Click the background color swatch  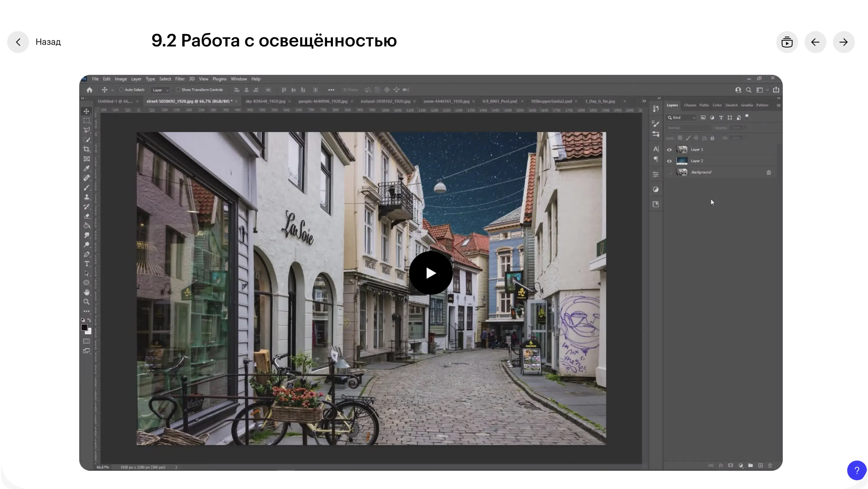pos(89,332)
